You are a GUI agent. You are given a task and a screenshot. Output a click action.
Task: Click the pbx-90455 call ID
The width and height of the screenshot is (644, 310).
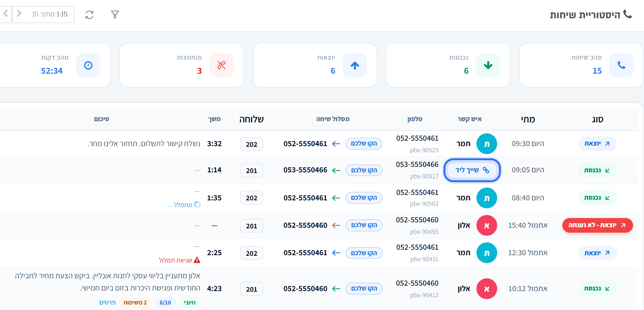click(424, 232)
